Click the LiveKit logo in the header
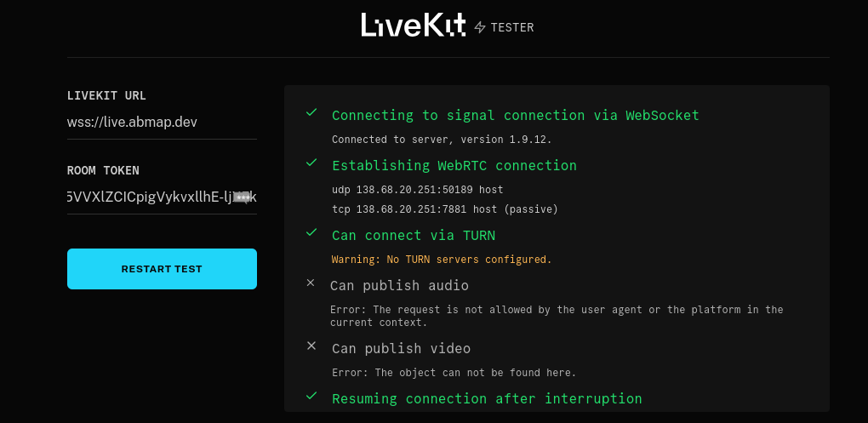868x423 pixels. (414, 26)
